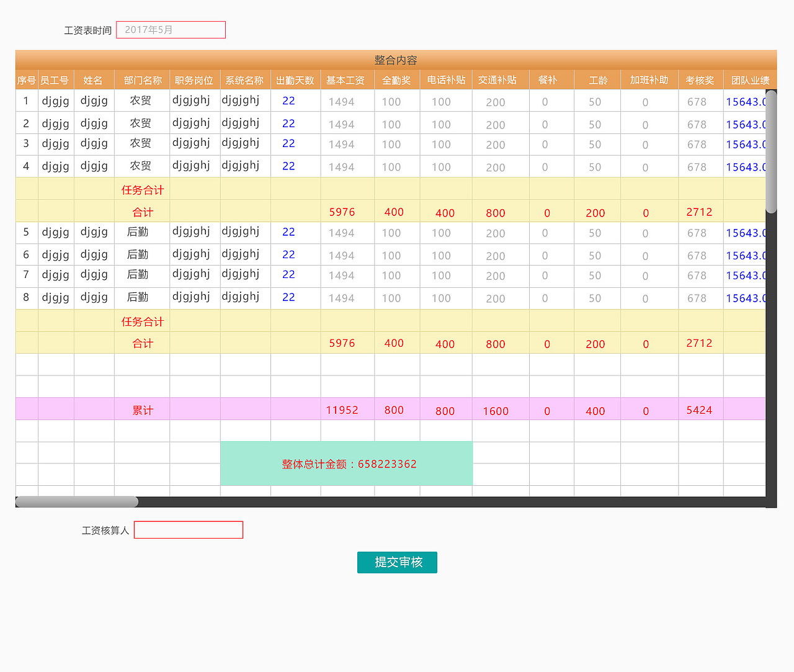Click the 累计 label in the pink row

[143, 410]
